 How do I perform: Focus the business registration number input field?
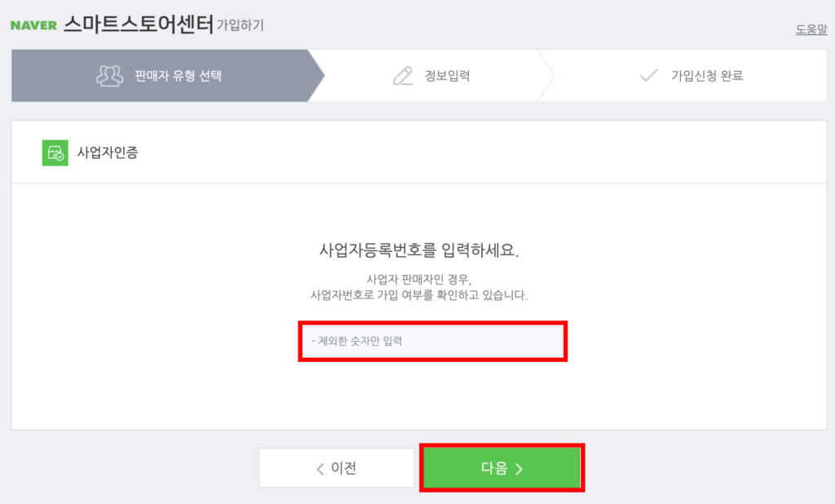tap(432, 341)
